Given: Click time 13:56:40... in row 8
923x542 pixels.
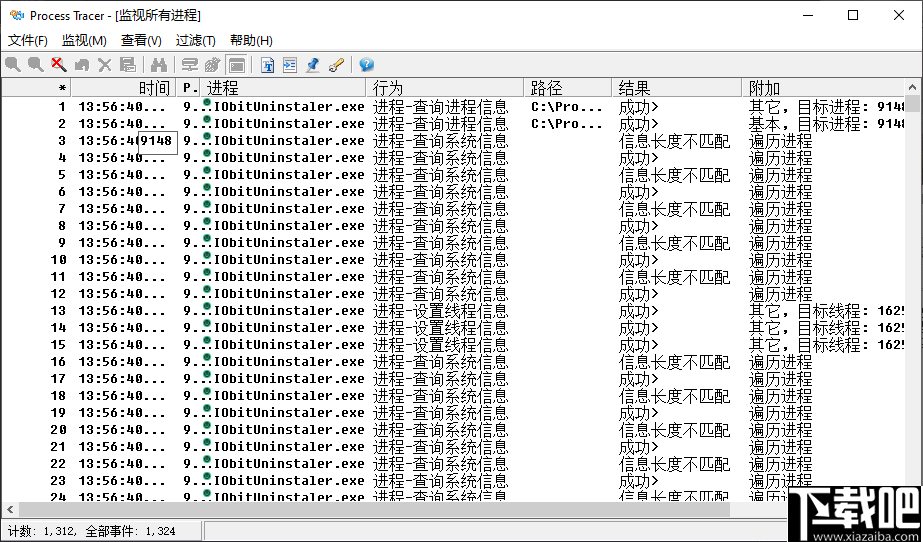Looking at the screenshot, I should pyautogui.click(x=122, y=226).
